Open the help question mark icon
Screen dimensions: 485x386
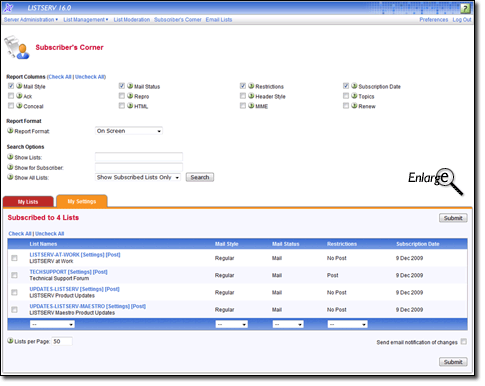(x=465, y=8)
